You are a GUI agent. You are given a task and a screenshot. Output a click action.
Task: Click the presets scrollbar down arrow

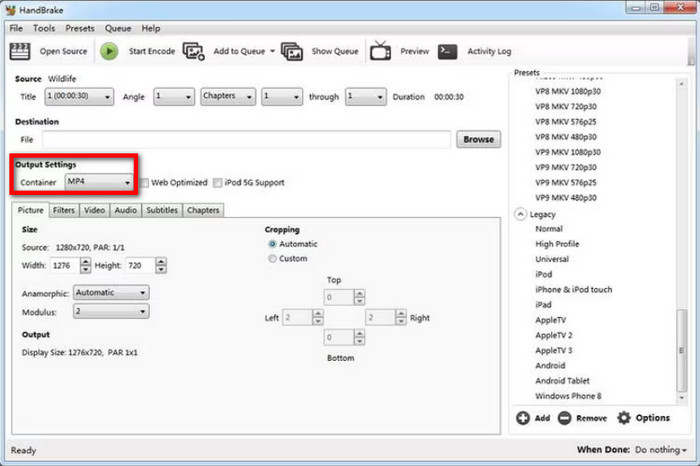(681, 398)
